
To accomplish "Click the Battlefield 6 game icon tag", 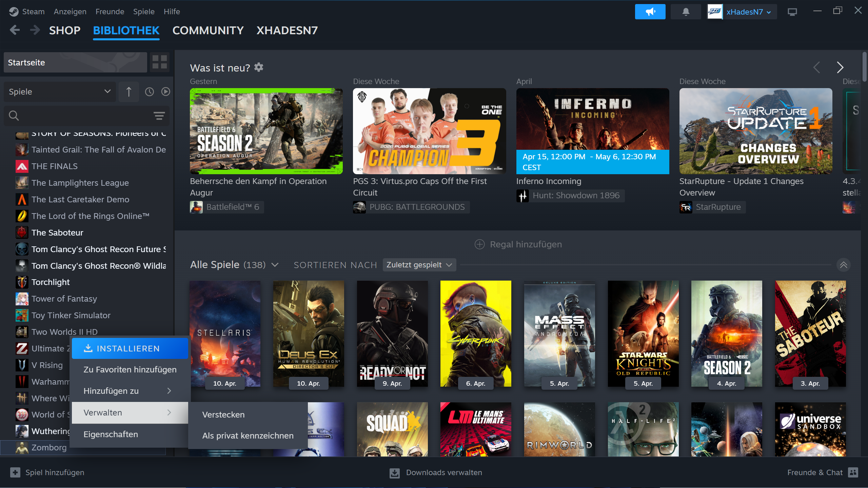I will [x=196, y=207].
